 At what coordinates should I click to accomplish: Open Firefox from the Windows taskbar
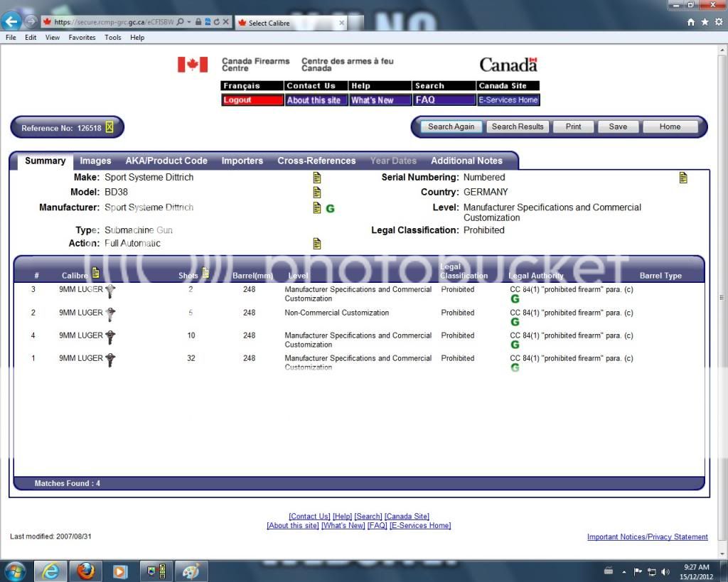coord(86,571)
